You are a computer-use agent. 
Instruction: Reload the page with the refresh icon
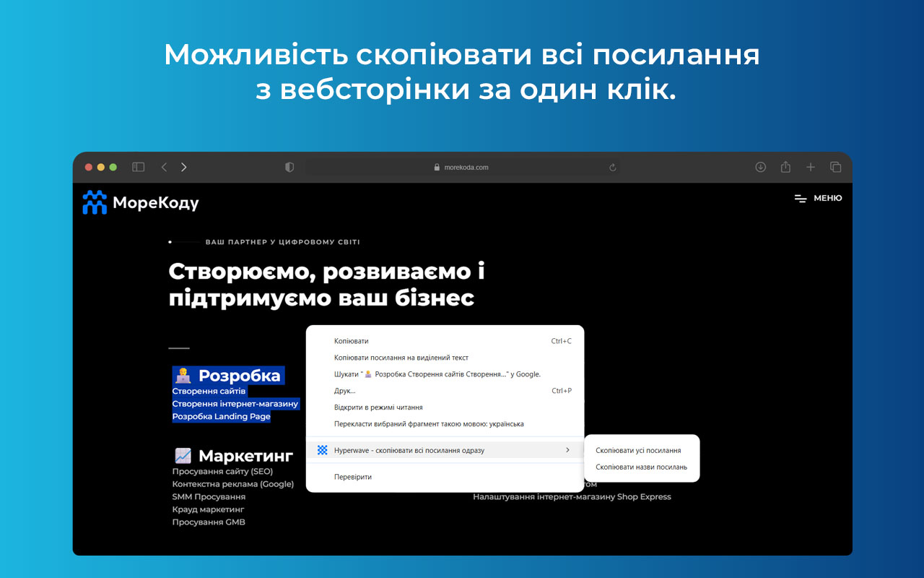[613, 167]
